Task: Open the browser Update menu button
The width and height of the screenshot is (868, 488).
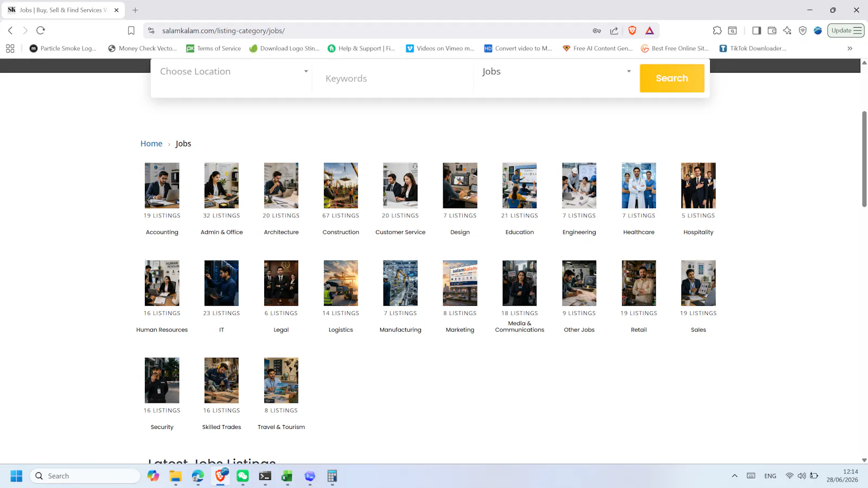Action: click(x=846, y=30)
